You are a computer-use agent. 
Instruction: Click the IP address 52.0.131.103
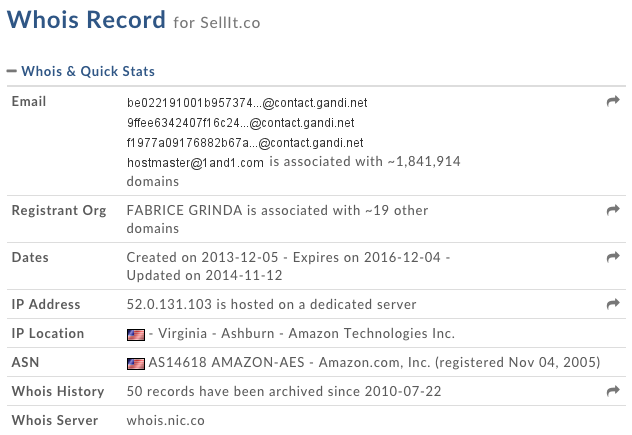pos(167,304)
